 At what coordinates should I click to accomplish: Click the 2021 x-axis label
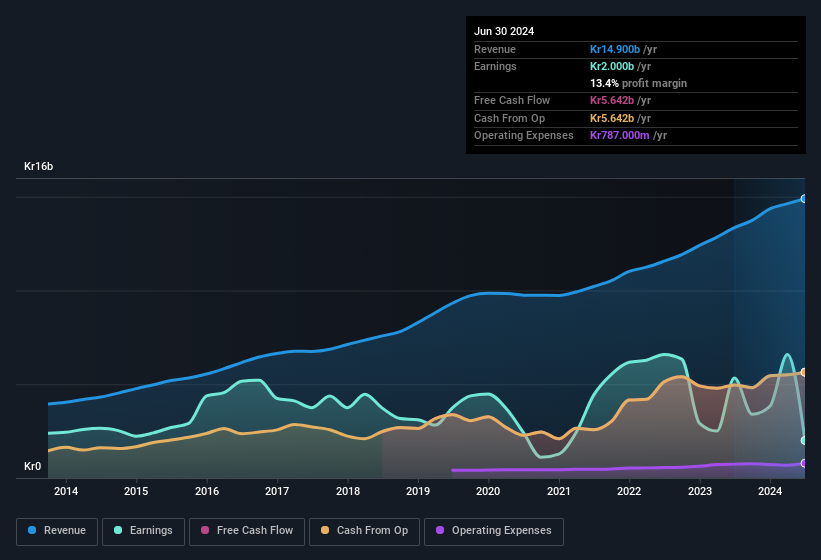pos(559,491)
